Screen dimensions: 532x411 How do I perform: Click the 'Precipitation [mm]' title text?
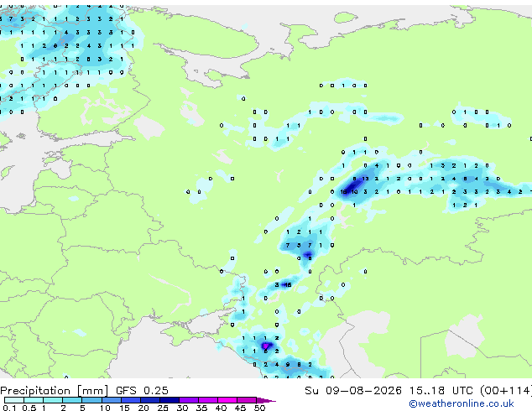pos(55,391)
